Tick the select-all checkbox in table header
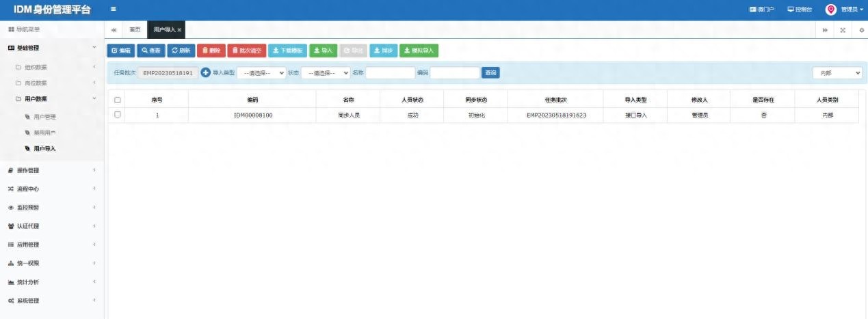The height and width of the screenshot is (319, 868). tap(118, 100)
